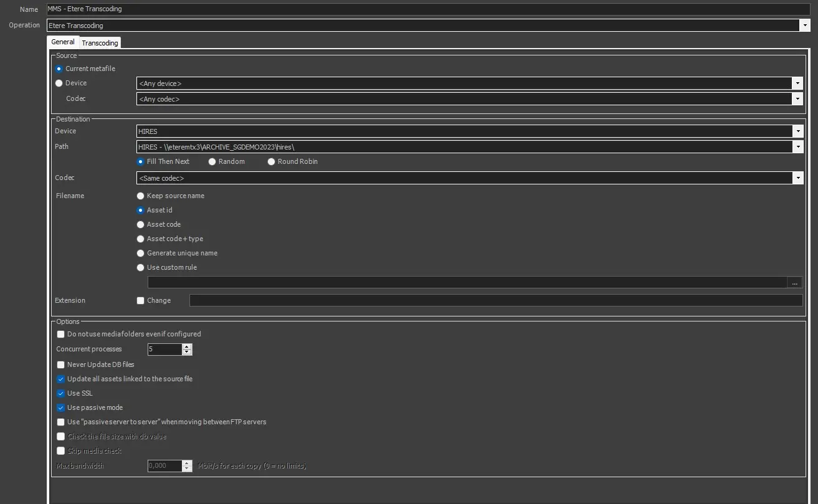
Task: Switch to the Transcoding tab
Action: pos(100,43)
